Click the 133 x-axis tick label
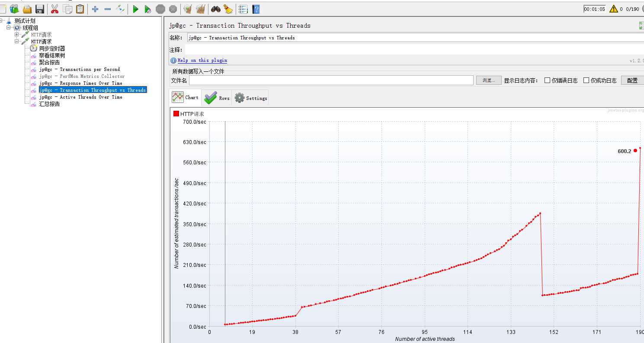644x343 pixels. pos(510,332)
